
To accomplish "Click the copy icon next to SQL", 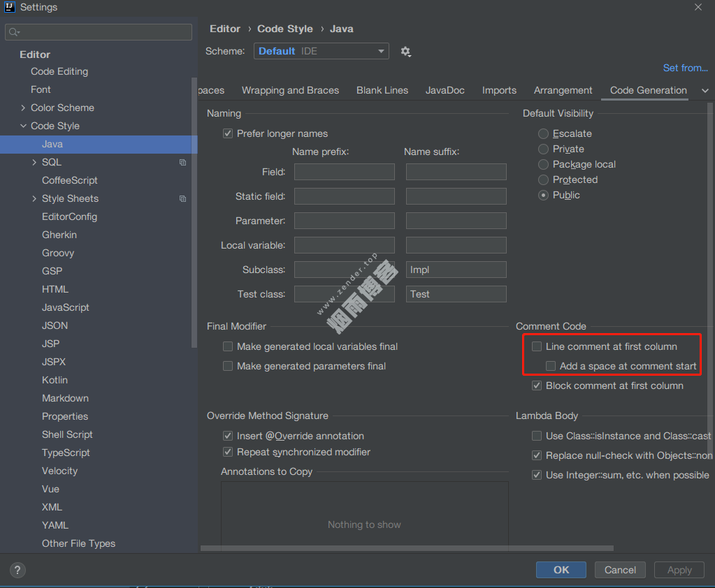I will pyautogui.click(x=182, y=162).
